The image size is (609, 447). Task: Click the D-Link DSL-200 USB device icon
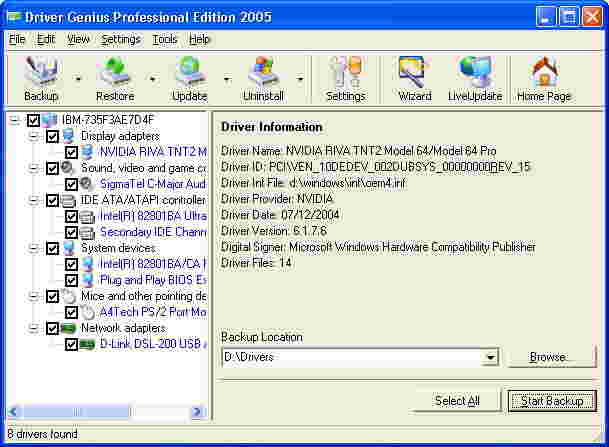coord(87,344)
